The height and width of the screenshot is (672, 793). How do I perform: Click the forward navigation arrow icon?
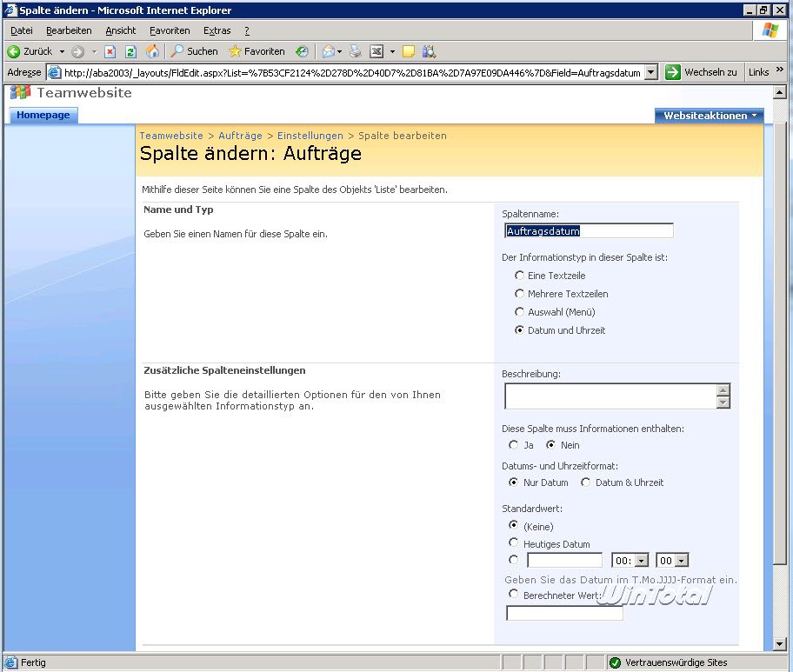tap(77, 51)
